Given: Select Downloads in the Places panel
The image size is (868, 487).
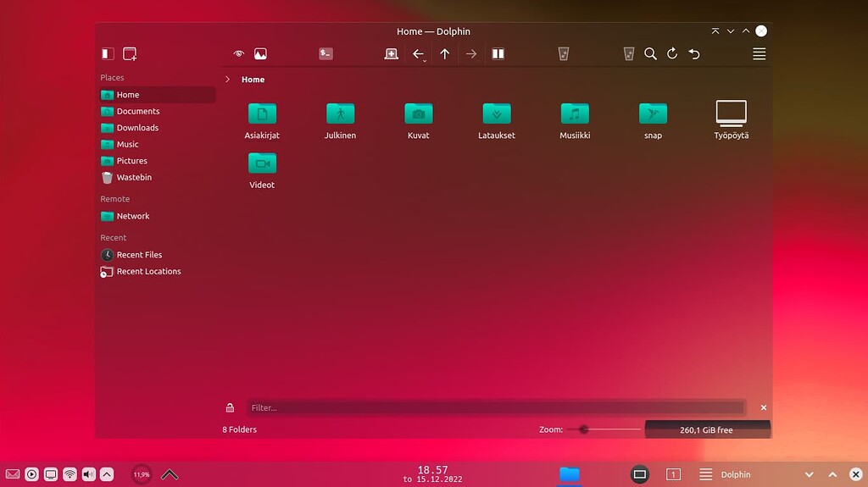Looking at the screenshot, I should [137, 128].
